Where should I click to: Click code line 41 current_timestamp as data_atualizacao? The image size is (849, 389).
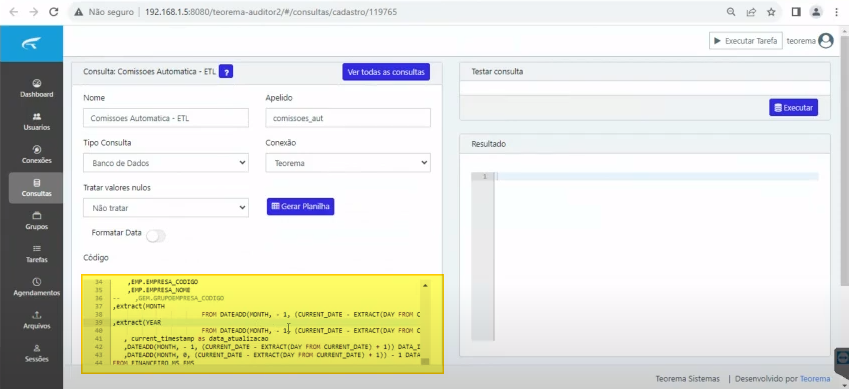click(196, 338)
